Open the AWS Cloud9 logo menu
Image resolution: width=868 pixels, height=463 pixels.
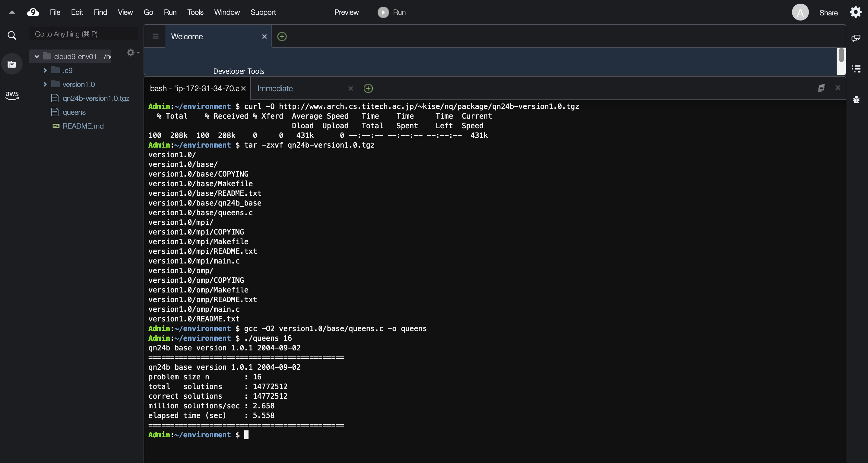(x=33, y=12)
